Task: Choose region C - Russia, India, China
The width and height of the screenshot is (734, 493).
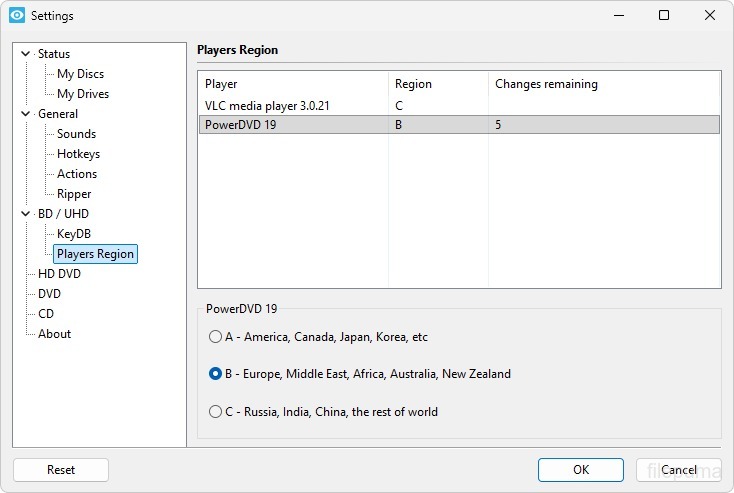Action: click(215, 411)
